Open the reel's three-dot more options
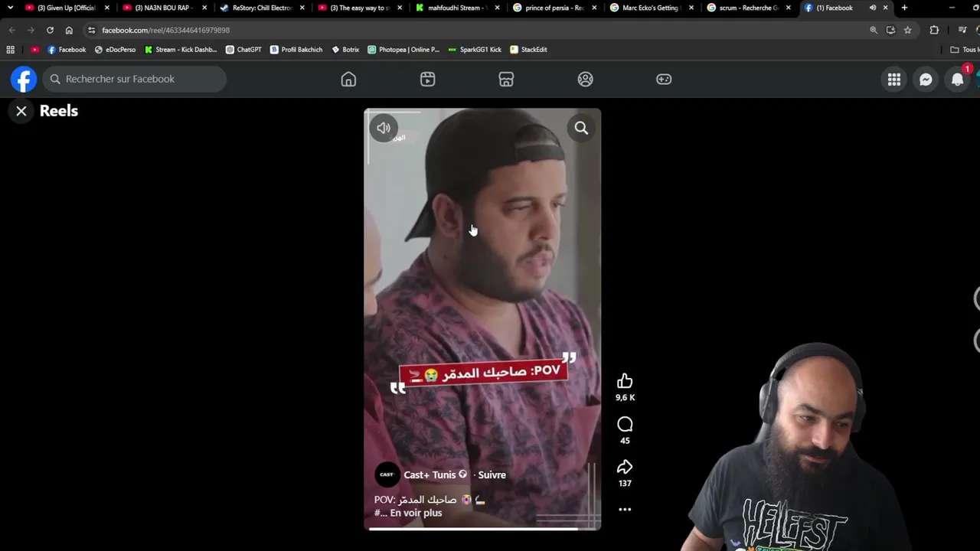This screenshot has height=551, width=980. click(x=625, y=509)
